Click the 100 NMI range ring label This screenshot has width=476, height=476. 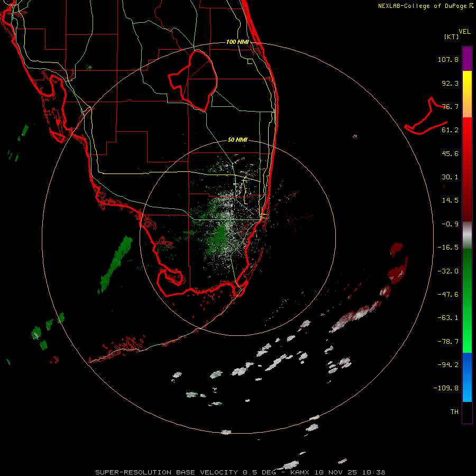[x=237, y=42]
